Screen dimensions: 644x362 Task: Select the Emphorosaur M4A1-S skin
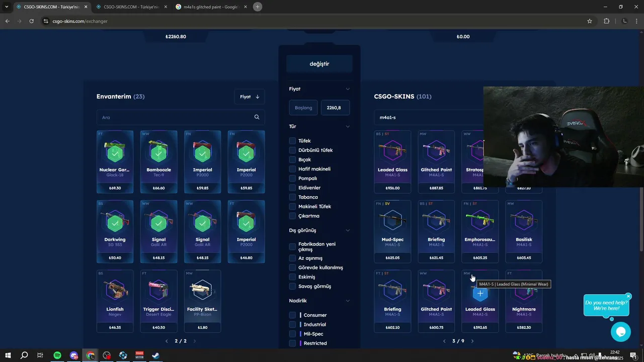[x=480, y=232]
